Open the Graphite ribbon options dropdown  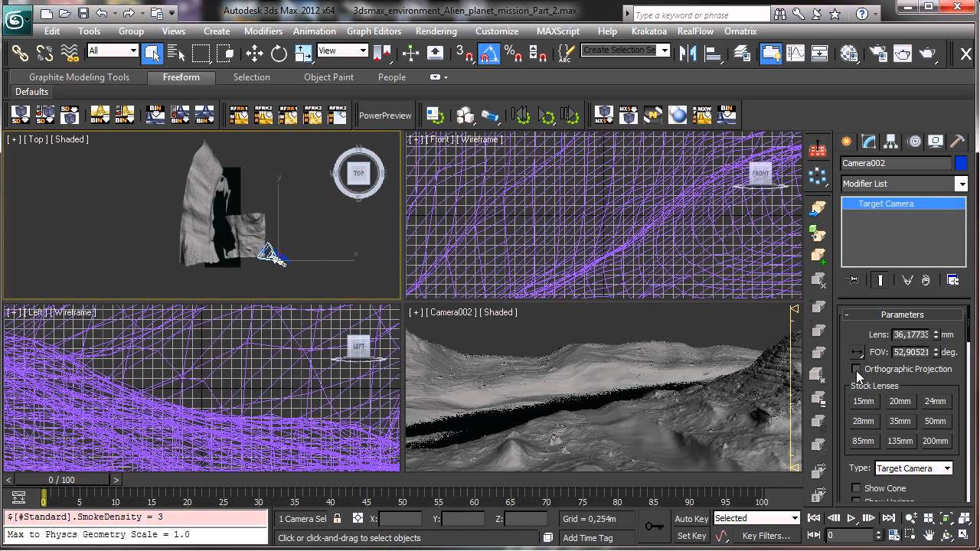[x=439, y=77]
